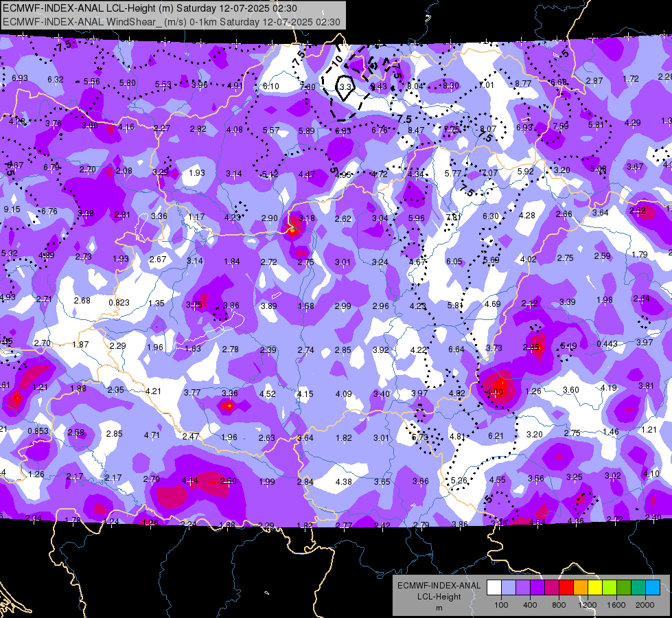672x618 pixels.
Task: Click the contour label 10 on the dashed line
Action: (337, 60)
